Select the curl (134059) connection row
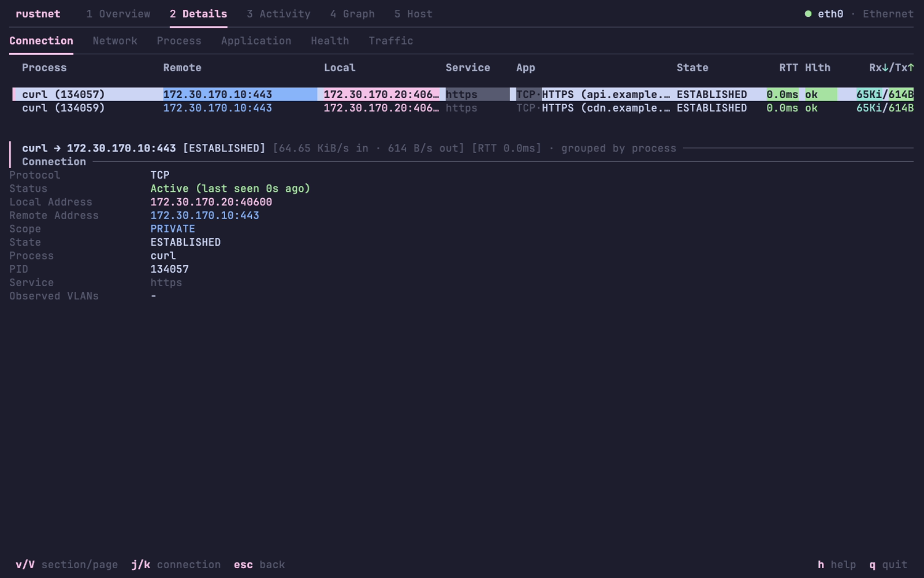Viewport: 924px width, 578px height. [463, 108]
